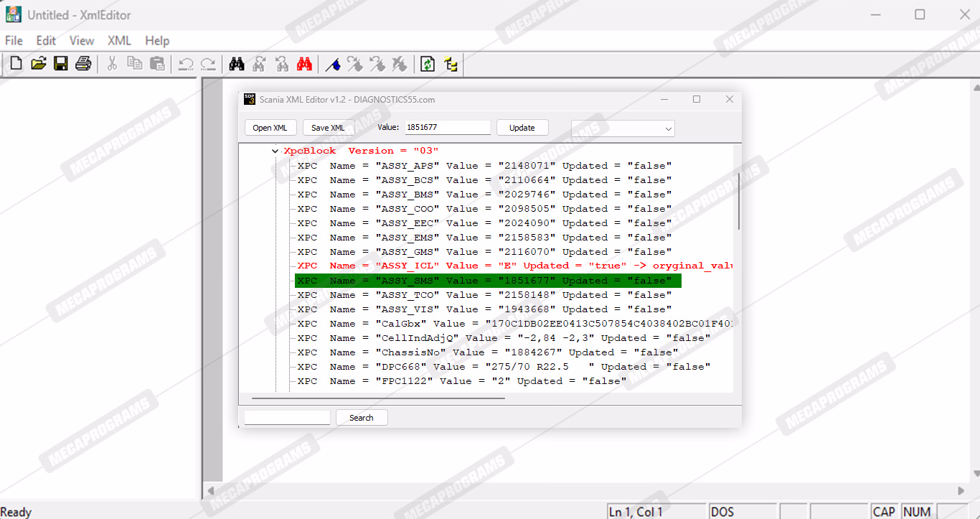
Task: Select the highlighted ASSY_SMS row
Action: click(x=488, y=281)
